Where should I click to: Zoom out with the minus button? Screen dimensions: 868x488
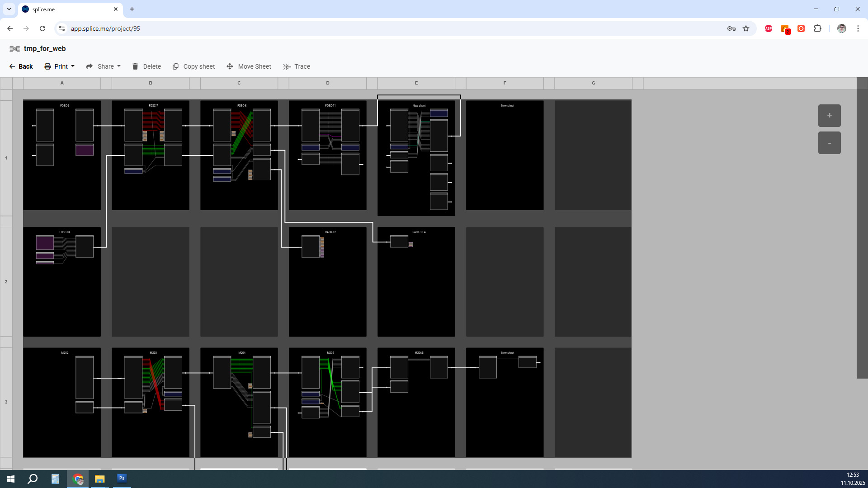point(829,143)
